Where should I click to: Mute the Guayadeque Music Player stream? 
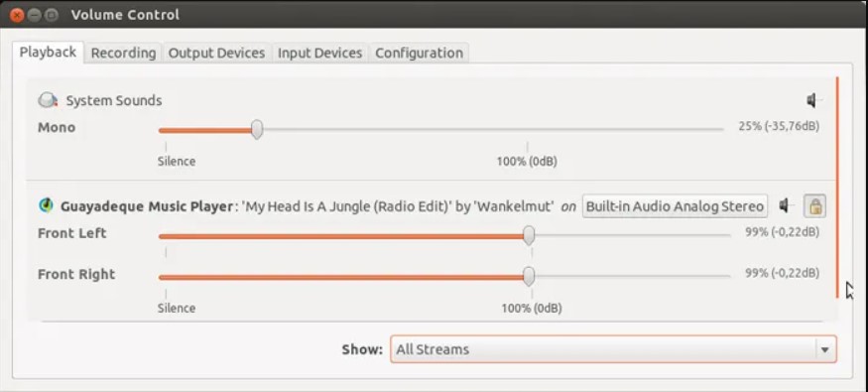786,206
